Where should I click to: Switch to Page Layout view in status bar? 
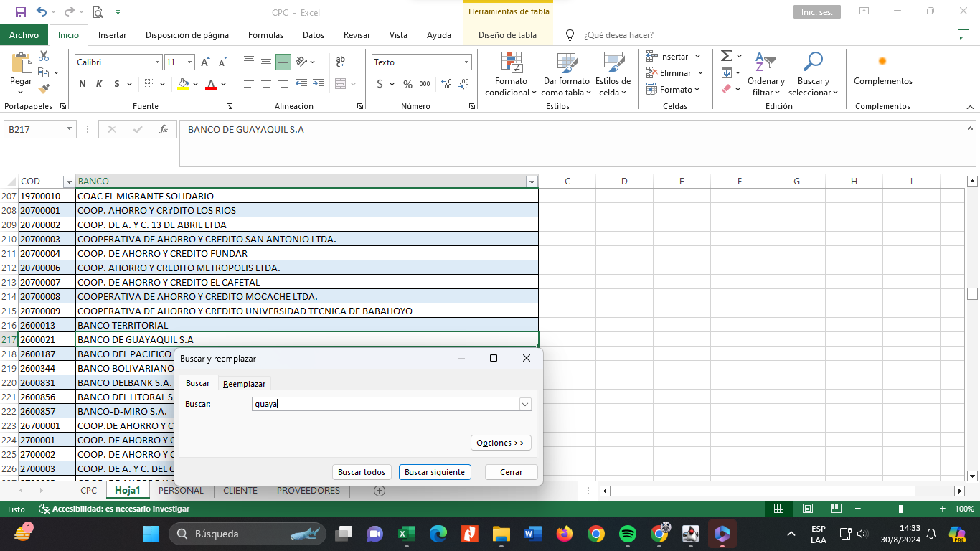808,509
